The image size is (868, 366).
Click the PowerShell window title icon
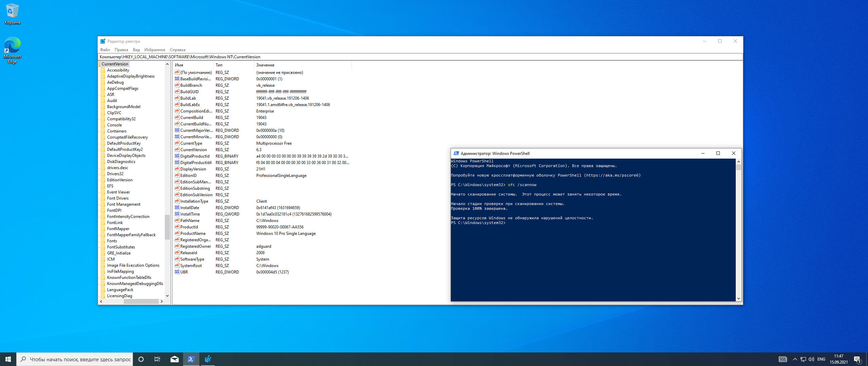(456, 154)
